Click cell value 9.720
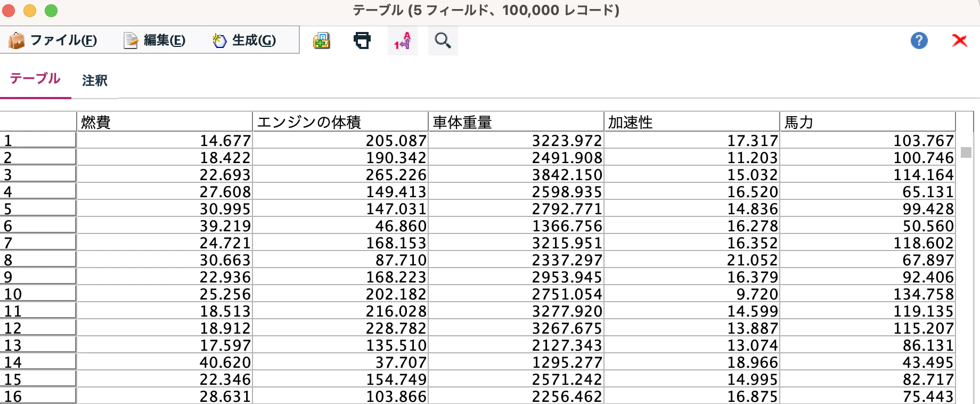The width and height of the screenshot is (980, 404). point(757,294)
